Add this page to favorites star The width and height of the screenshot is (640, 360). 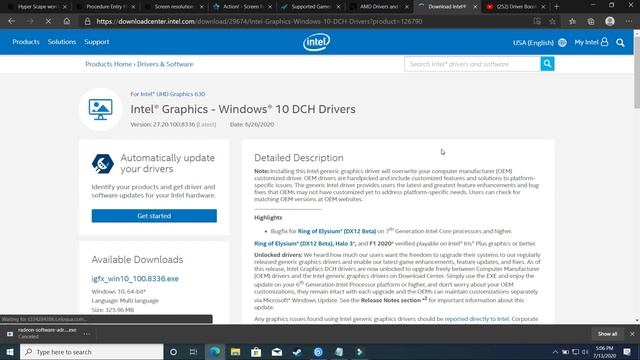tap(552, 21)
